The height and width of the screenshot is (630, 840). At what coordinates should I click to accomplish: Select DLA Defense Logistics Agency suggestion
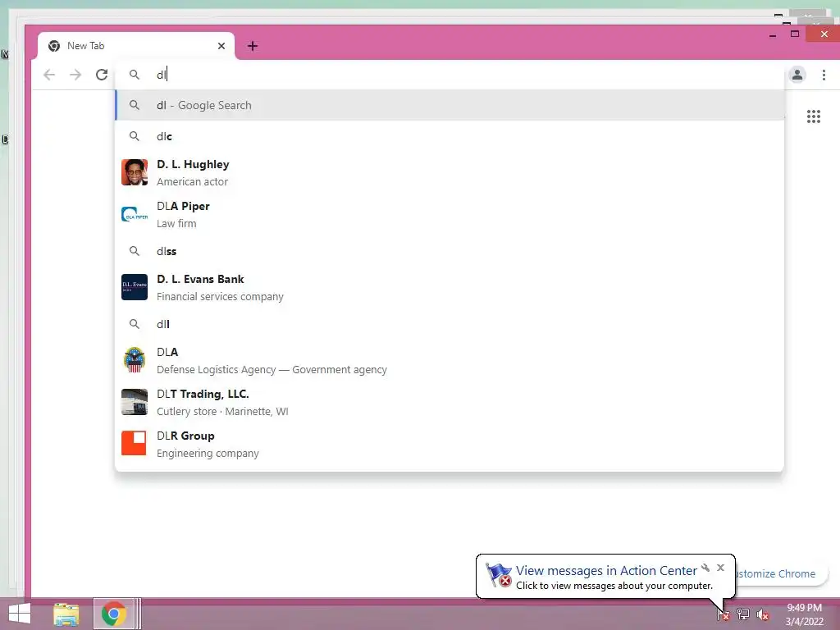pyautogui.click(x=450, y=360)
